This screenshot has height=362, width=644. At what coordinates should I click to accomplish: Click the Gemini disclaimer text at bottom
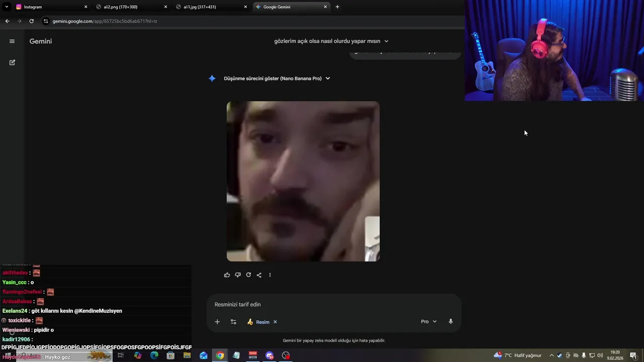pyautogui.click(x=334, y=340)
